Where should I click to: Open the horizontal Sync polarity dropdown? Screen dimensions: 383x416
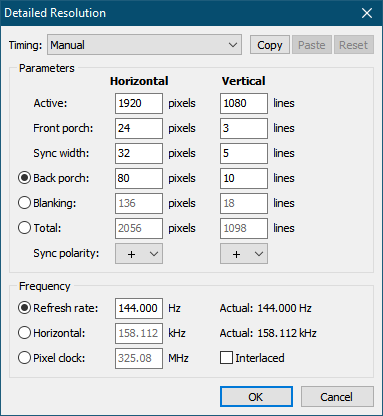(x=139, y=254)
